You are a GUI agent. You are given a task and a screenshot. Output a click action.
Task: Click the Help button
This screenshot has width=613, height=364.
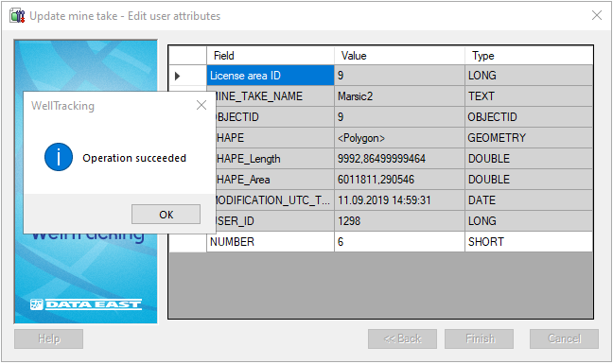pos(49,338)
